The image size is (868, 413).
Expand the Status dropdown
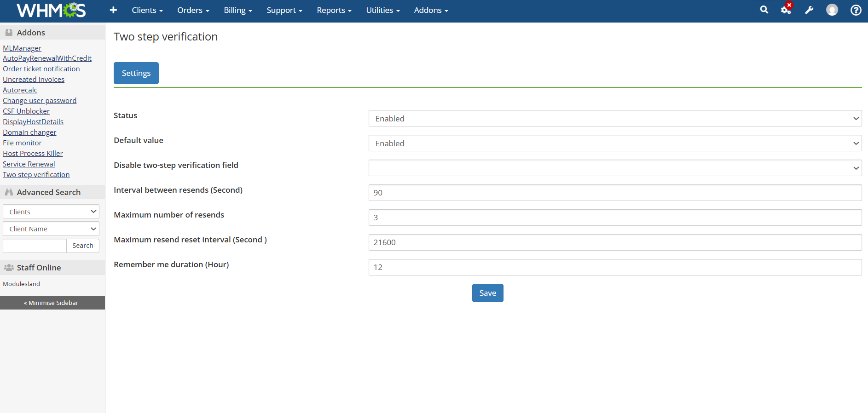click(615, 118)
